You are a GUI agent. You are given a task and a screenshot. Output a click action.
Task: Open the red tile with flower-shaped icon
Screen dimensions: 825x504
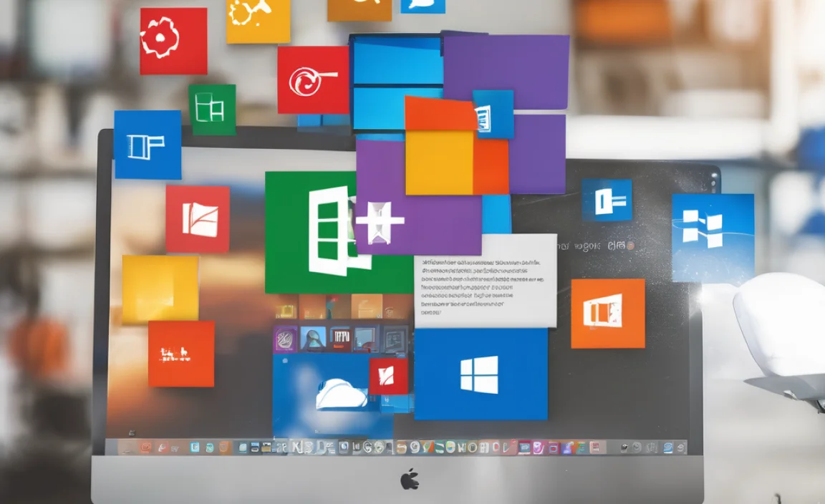(173, 41)
